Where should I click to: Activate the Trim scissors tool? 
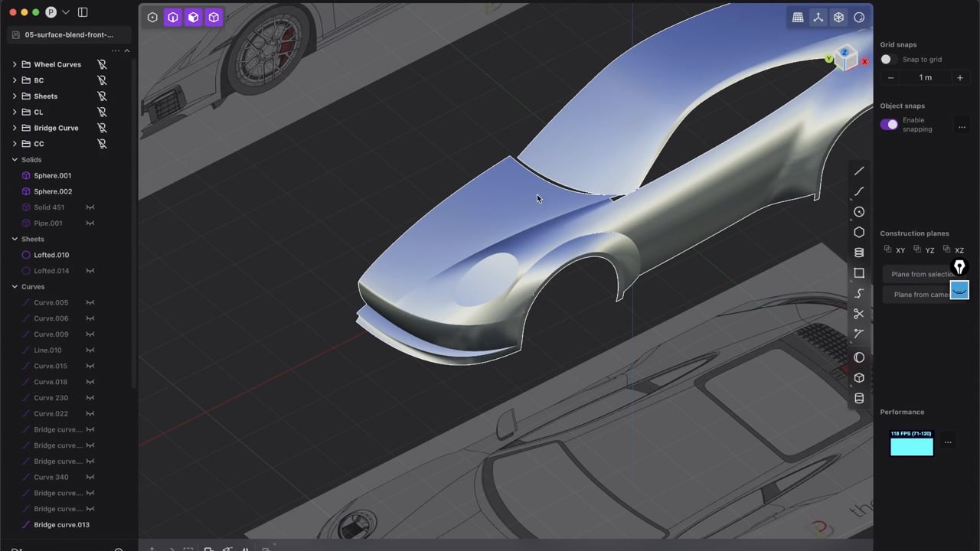pos(859,313)
